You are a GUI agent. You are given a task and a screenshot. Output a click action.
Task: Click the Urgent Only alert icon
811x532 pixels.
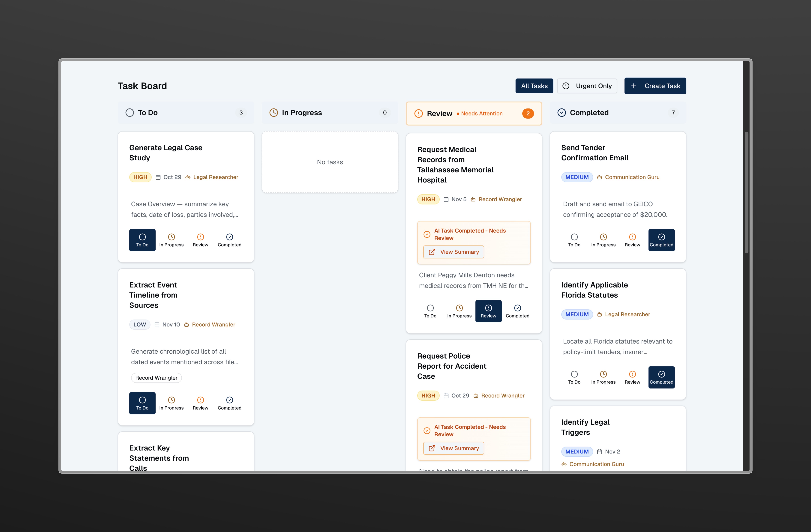[x=566, y=86]
